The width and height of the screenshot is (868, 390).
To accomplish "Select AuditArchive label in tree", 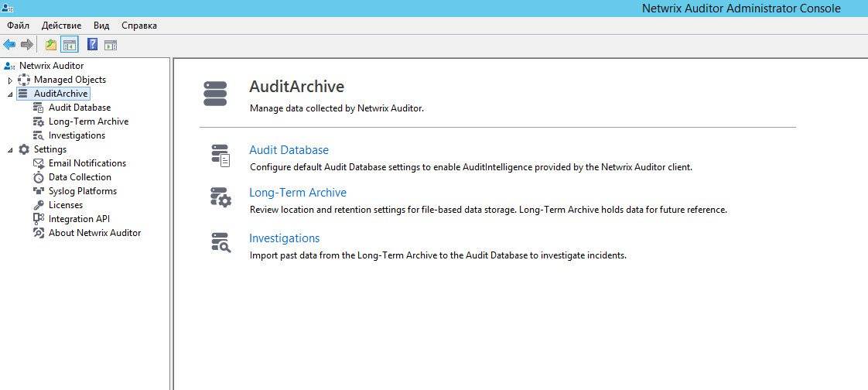I will pos(61,94).
